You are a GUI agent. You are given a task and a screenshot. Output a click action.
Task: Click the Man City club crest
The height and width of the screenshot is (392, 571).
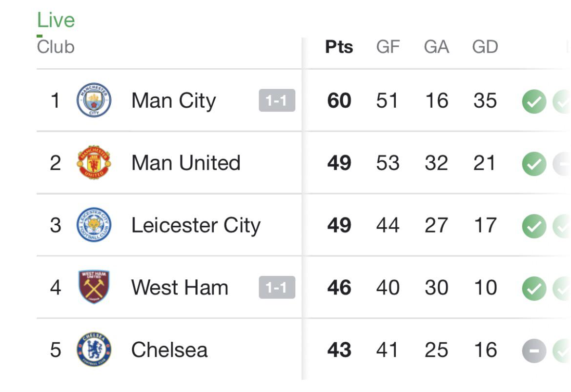coord(93,100)
